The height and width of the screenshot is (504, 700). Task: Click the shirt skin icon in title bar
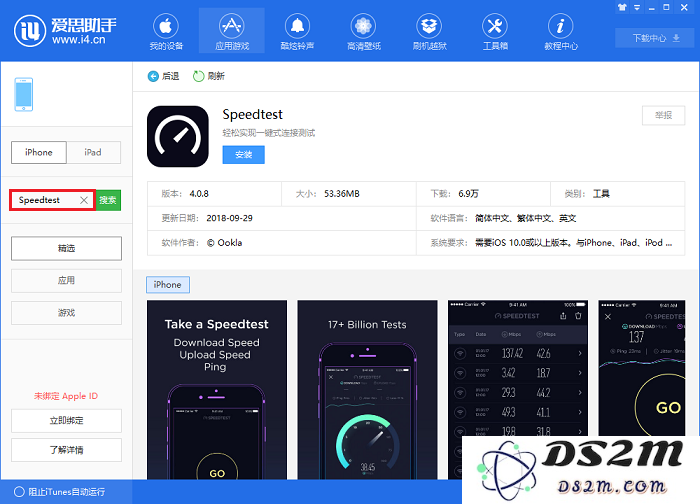point(622,7)
